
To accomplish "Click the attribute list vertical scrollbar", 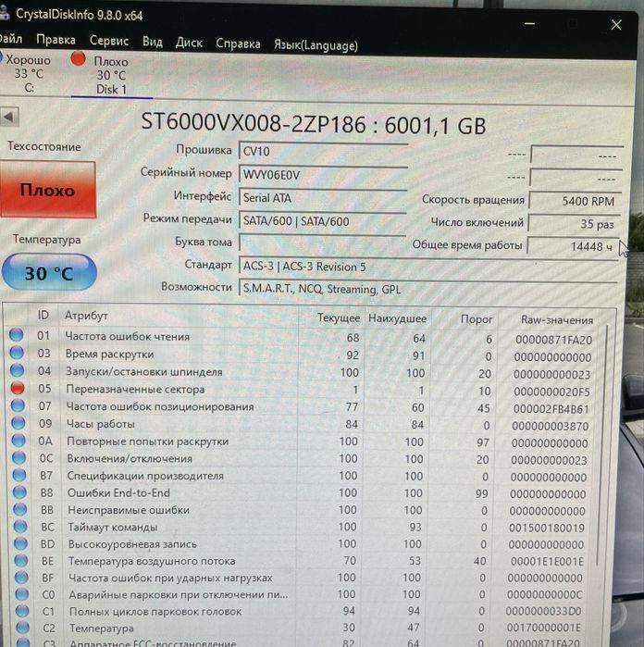I will 601,445.
